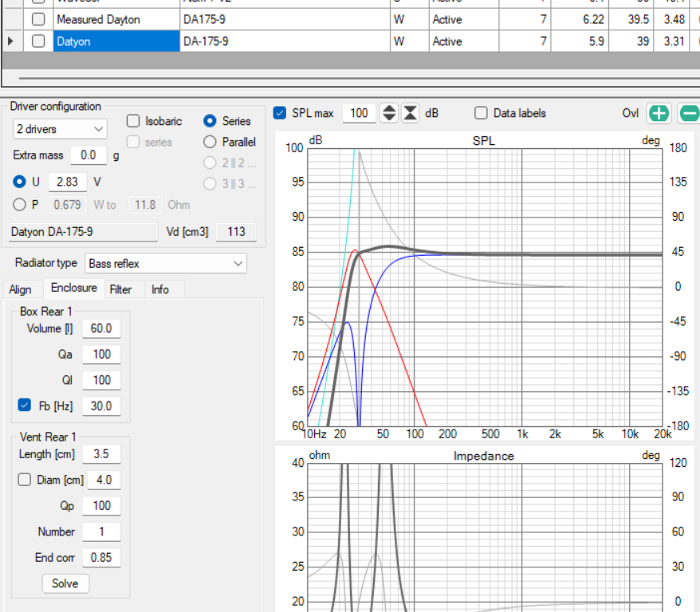Open the 2 drivers dropdown
Image resolution: width=700 pixels, height=612 pixels.
click(61, 129)
